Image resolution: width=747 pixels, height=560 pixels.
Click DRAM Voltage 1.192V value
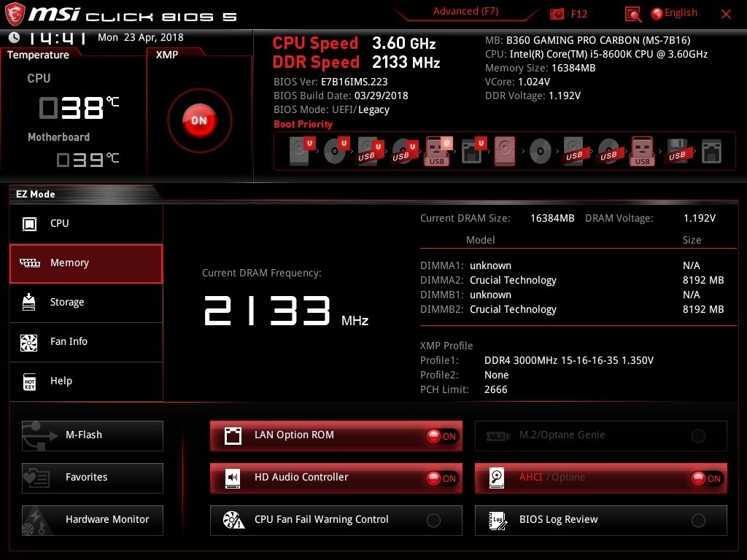click(x=700, y=218)
